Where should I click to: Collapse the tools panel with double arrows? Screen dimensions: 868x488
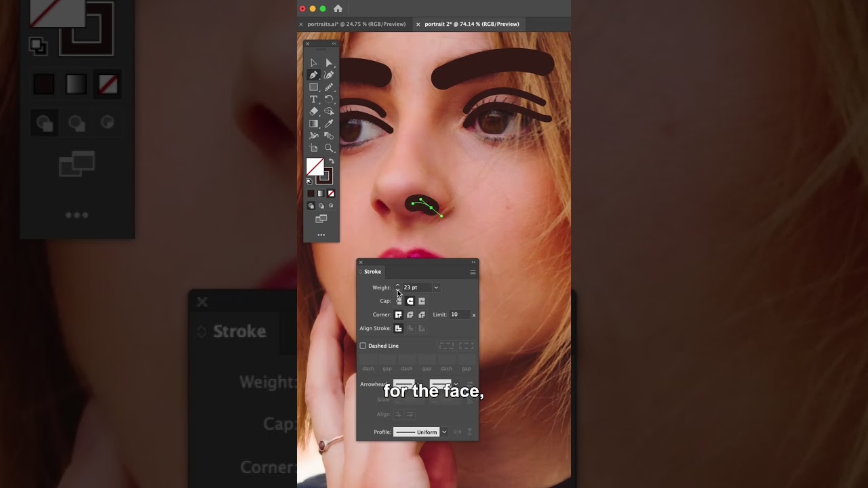[x=334, y=43]
